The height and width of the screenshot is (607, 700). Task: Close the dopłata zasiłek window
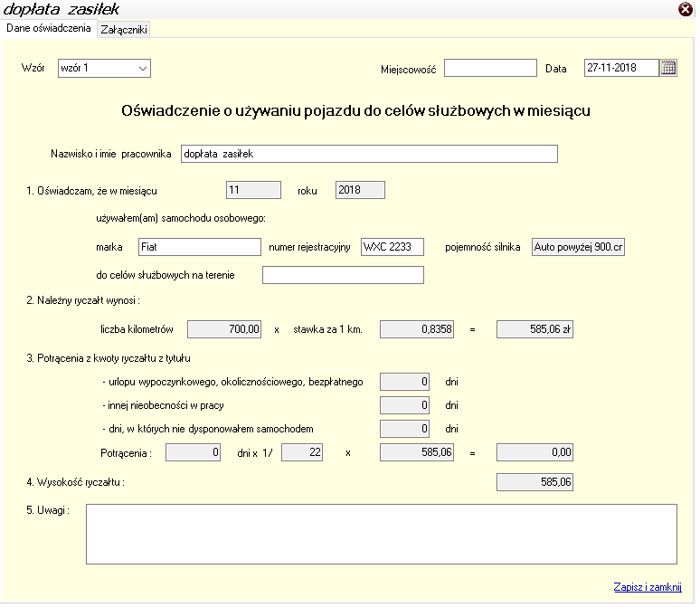coord(686,9)
